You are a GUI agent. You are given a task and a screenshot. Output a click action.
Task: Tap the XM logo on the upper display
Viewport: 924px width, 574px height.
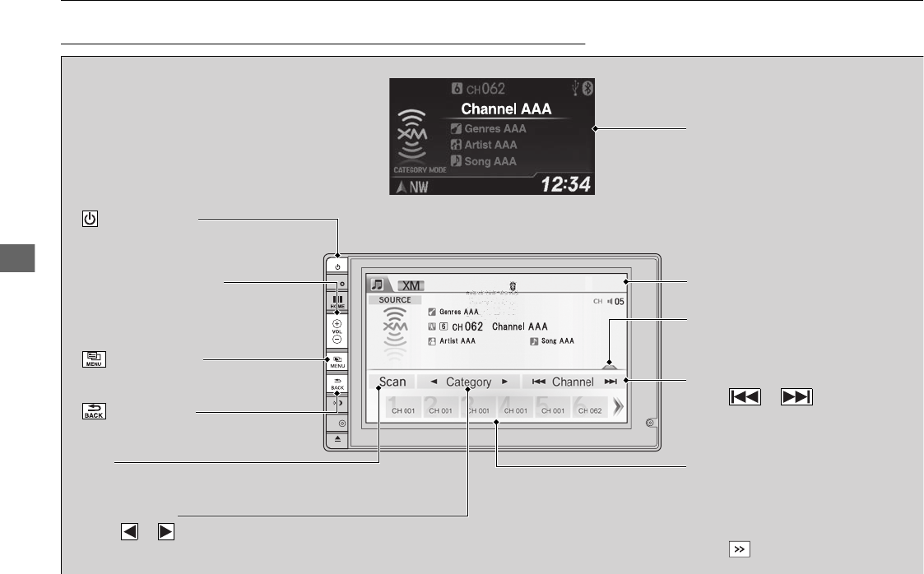pyautogui.click(x=412, y=135)
